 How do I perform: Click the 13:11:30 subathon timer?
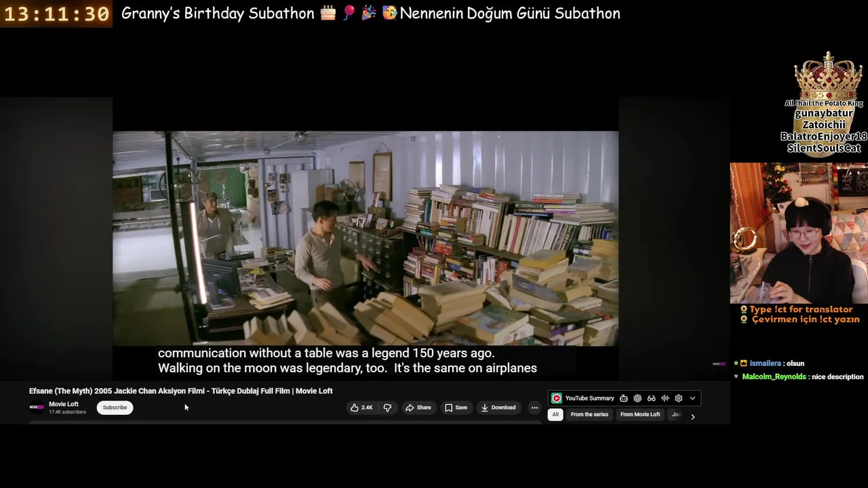56,14
